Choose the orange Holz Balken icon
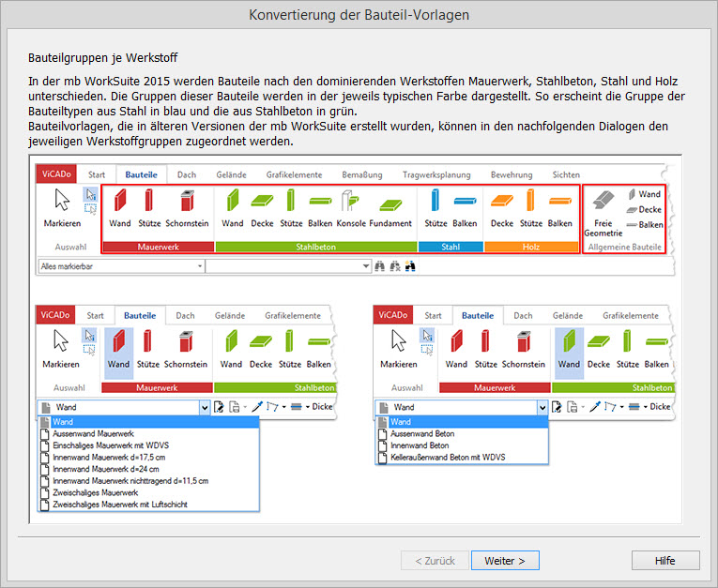 pyautogui.click(x=559, y=208)
